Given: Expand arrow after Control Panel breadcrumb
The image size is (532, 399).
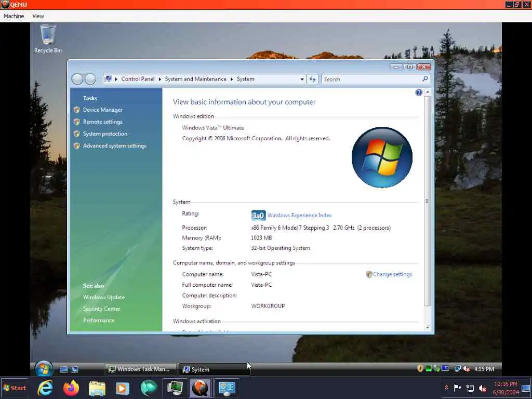Looking at the screenshot, I should [160, 79].
